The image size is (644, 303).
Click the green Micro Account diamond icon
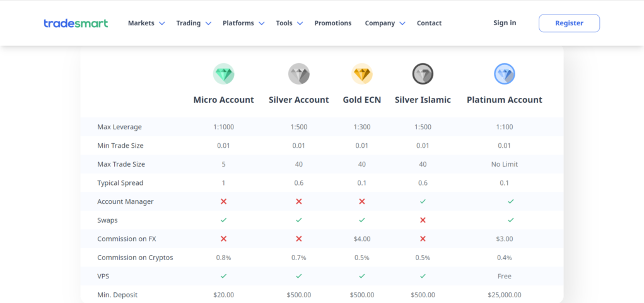click(223, 74)
